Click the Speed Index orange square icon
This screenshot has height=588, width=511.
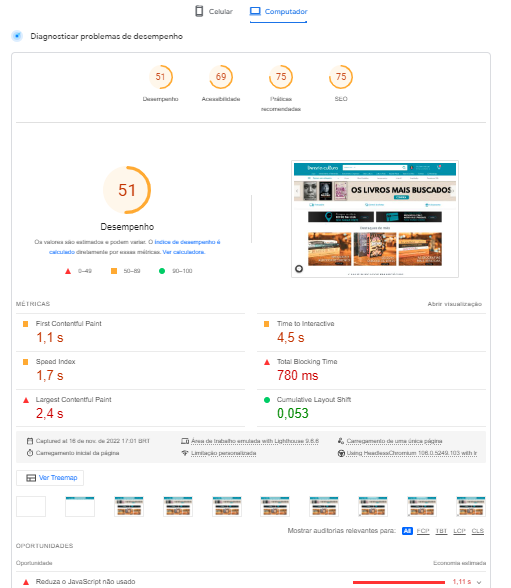coord(25,362)
